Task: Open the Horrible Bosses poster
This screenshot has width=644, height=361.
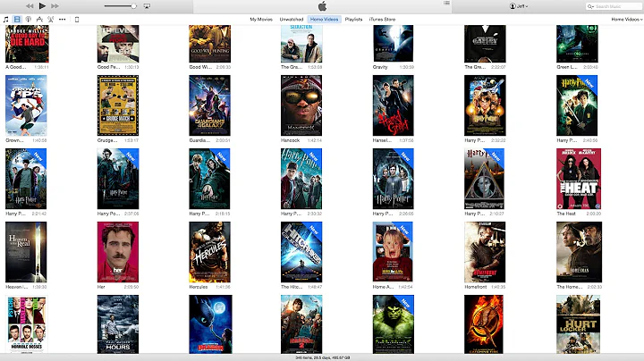Action: (x=26, y=324)
